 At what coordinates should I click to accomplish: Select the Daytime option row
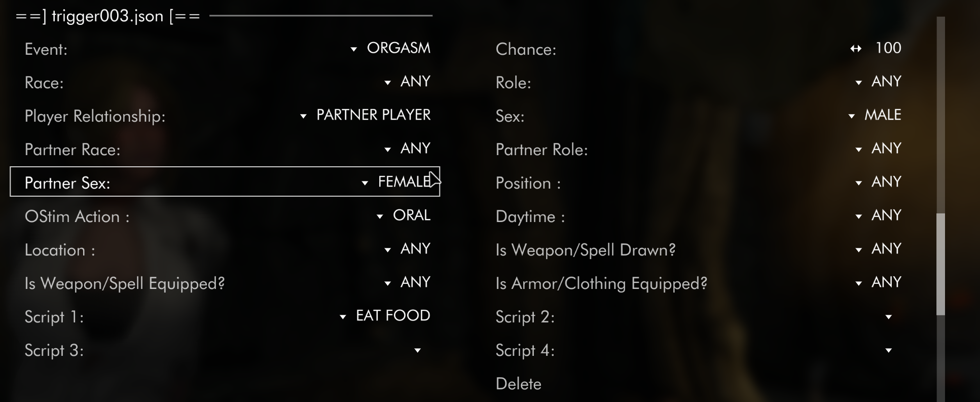[698, 216]
